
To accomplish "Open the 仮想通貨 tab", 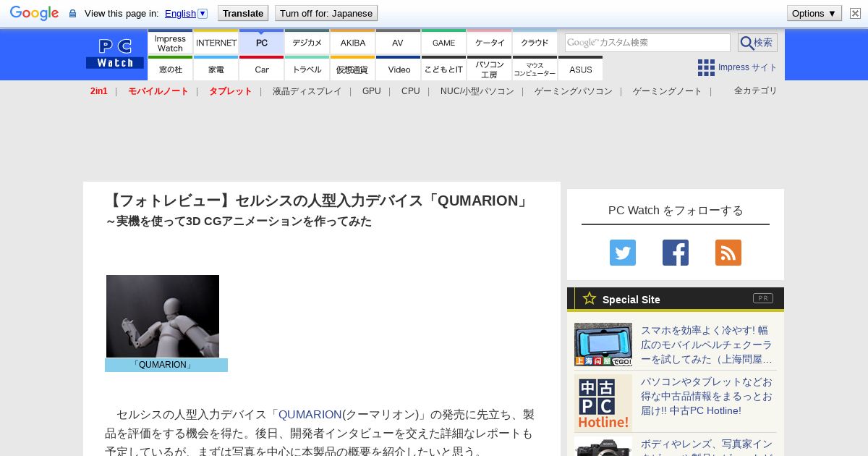I will coord(353,69).
